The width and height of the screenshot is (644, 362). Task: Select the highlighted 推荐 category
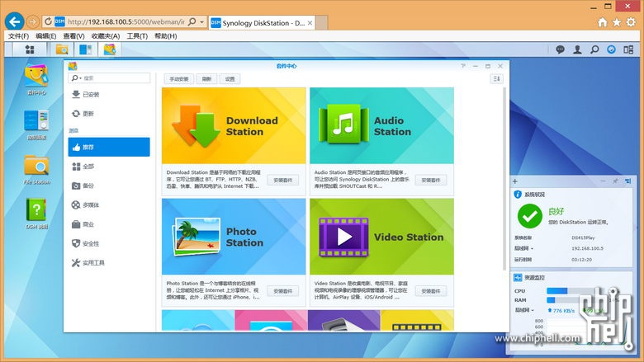(x=109, y=147)
